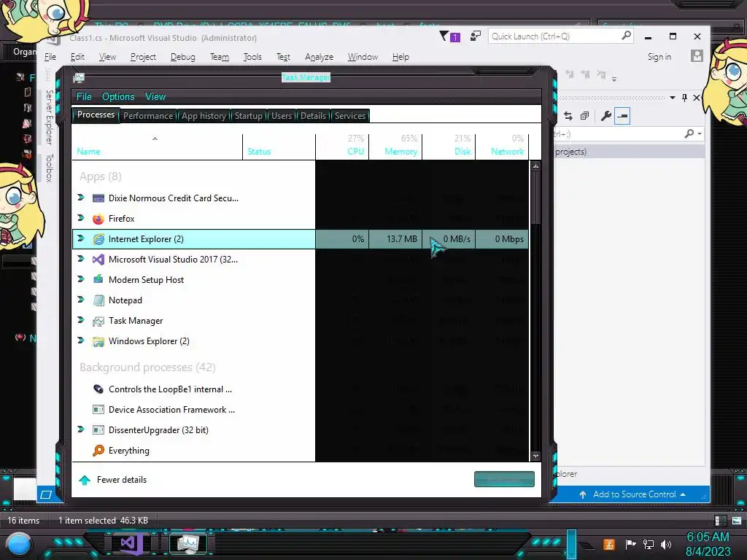The image size is (747, 560).
Task: Click Sign in within Visual Studio
Action: point(659,57)
